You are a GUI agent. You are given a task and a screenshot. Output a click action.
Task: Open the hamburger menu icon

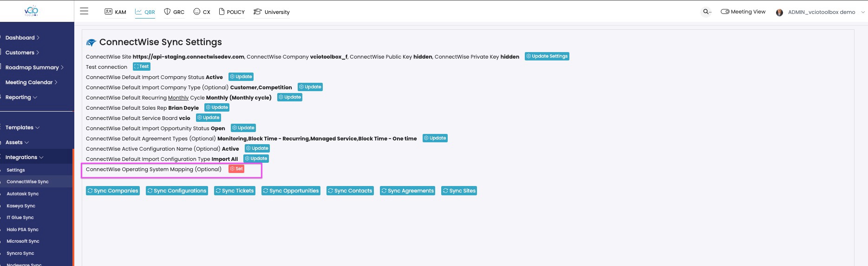pyautogui.click(x=84, y=11)
